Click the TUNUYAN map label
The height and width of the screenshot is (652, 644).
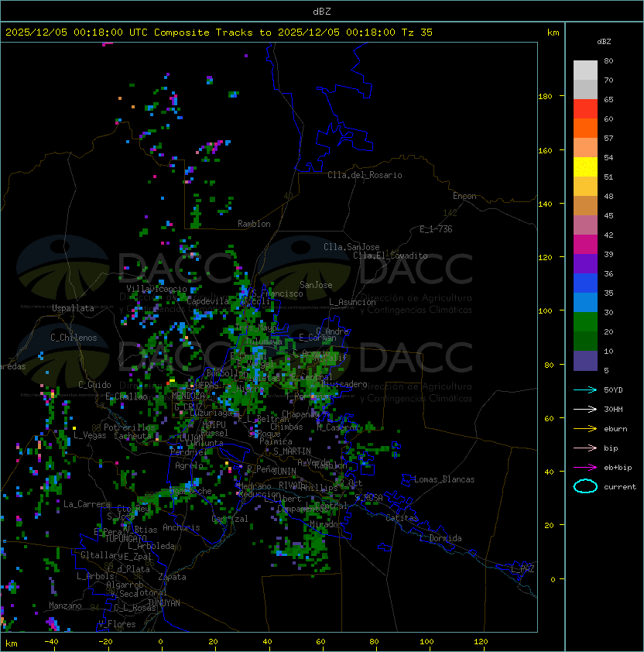164,603
